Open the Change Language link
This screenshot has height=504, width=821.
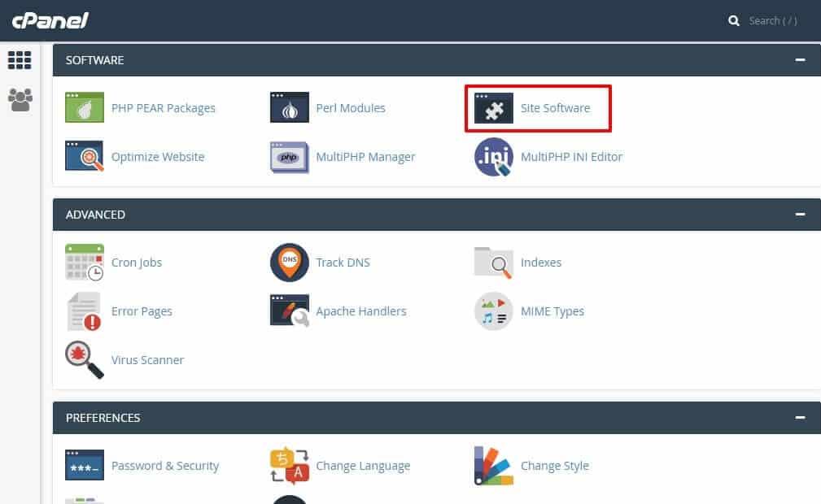pyautogui.click(x=363, y=466)
